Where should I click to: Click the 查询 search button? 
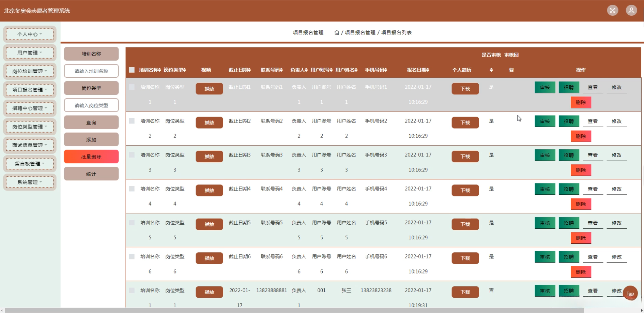pos(91,122)
